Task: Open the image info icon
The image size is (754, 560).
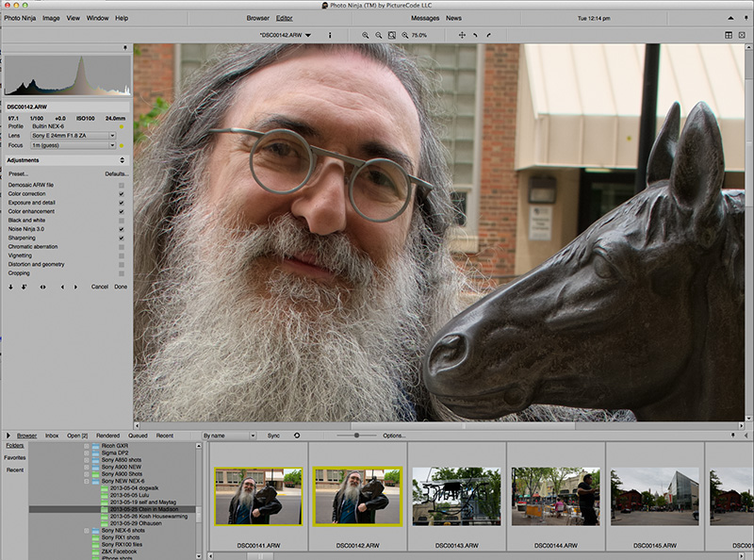Action: coord(329,35)
